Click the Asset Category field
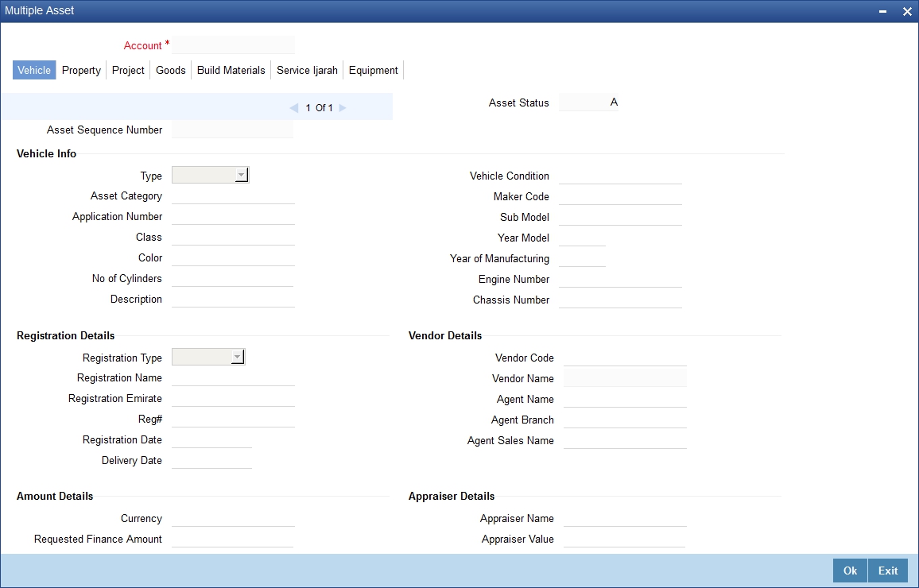 coord(233,195)
